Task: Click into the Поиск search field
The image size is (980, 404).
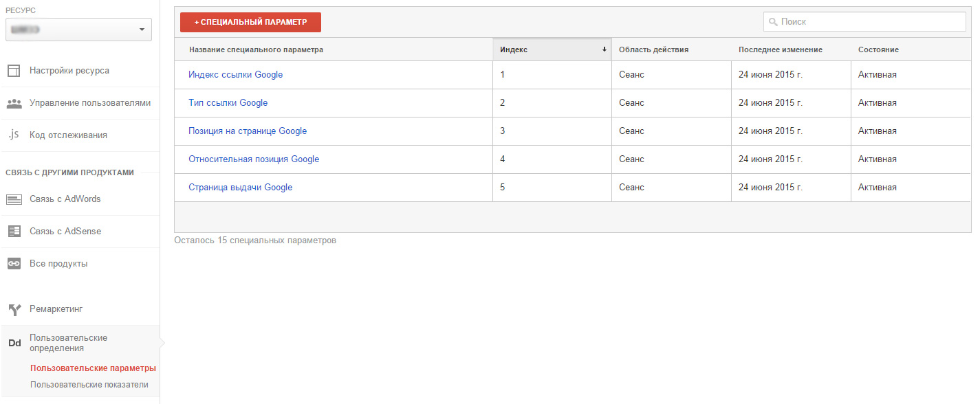Action: click(x=864, y=22)
